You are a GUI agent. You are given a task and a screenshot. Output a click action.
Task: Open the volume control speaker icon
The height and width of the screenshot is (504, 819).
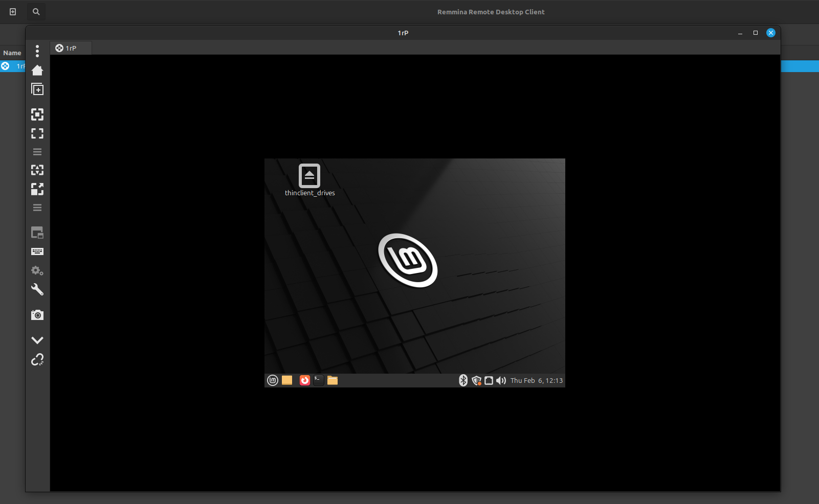pos(501,380)
